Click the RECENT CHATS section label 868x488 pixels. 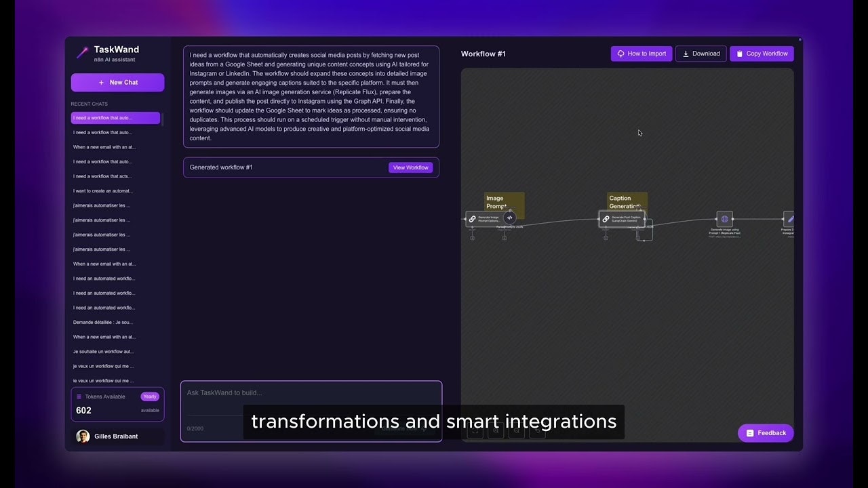[90, 104]
